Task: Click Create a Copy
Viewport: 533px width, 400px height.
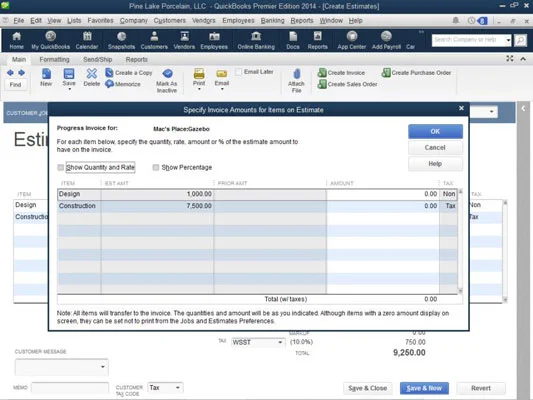Action: coord(129,73)
